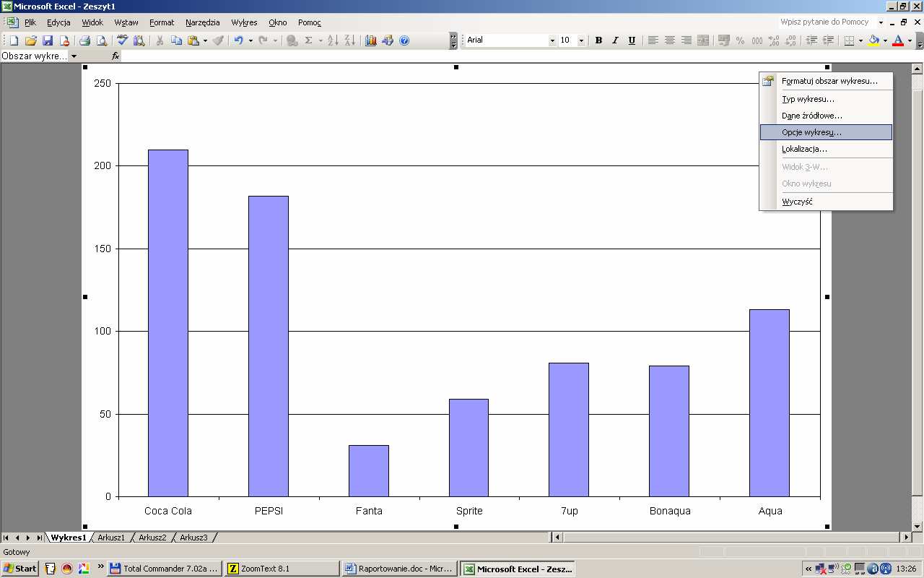Open the font size 10 dropdown
The image size is (924, 578).
pos(582,40)
